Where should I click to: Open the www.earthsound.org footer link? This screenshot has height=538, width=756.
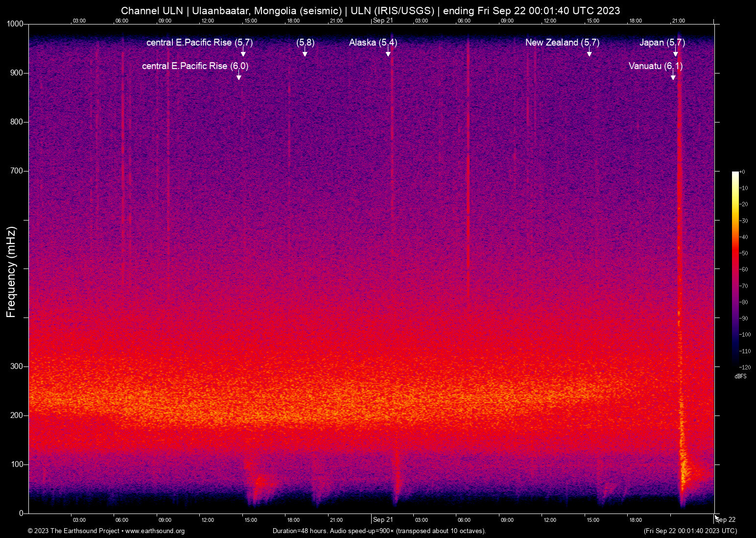pyautogui.click(x=155, y=531)
